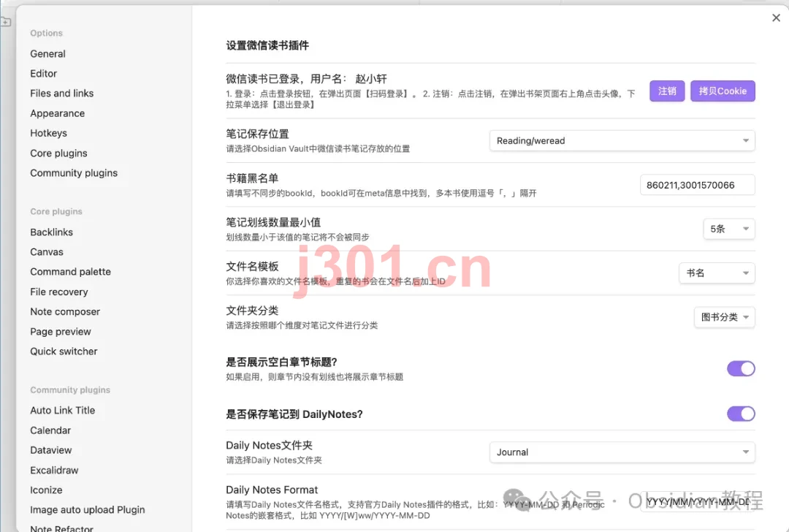
Task: Select File recovery settings
Action: click(59, 292)
